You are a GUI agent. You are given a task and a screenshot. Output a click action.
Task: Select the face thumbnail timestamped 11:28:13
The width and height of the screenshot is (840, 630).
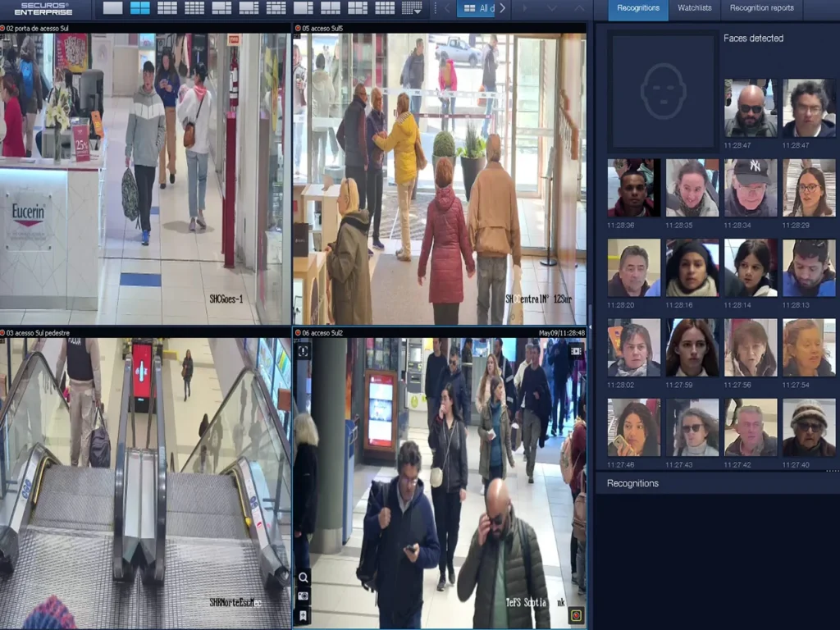pos(809,268)
